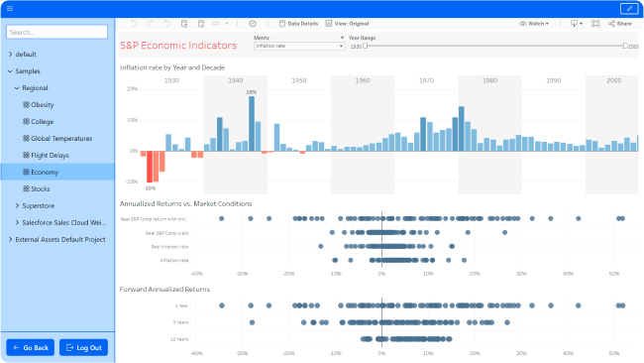Click the Go Back button
The width and height of the screenshot is (644, 363).
tap(31, 347)
